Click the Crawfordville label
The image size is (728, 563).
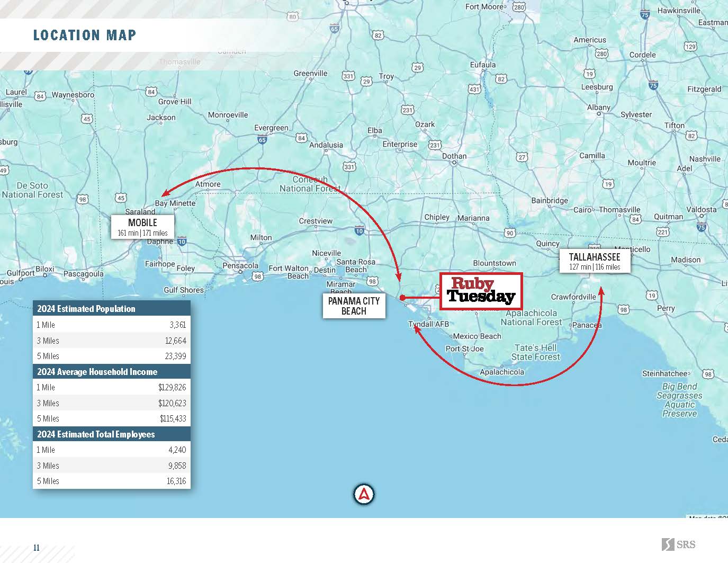pos(573,297)
